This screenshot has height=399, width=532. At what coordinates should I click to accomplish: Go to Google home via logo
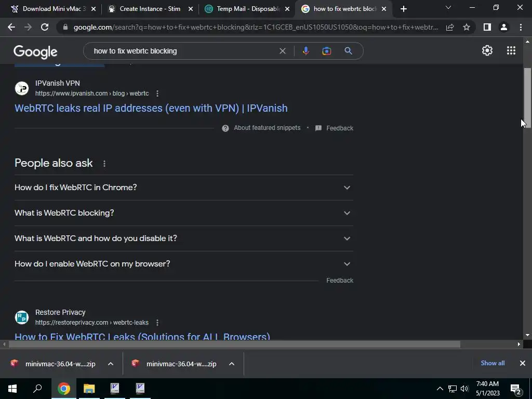(35, 52)
